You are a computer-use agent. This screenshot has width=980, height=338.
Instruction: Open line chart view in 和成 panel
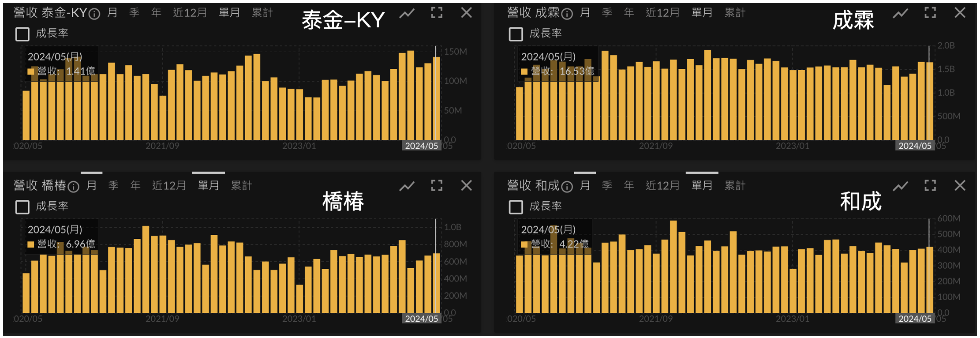pos(900,186)
